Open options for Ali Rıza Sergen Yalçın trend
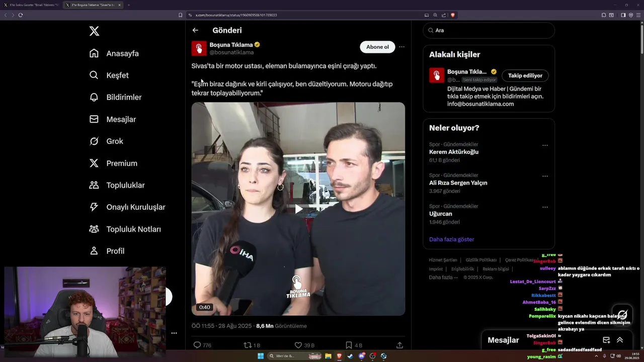This screenshot has height=362, width=644. pyautogui.click(x=545, y=176)
